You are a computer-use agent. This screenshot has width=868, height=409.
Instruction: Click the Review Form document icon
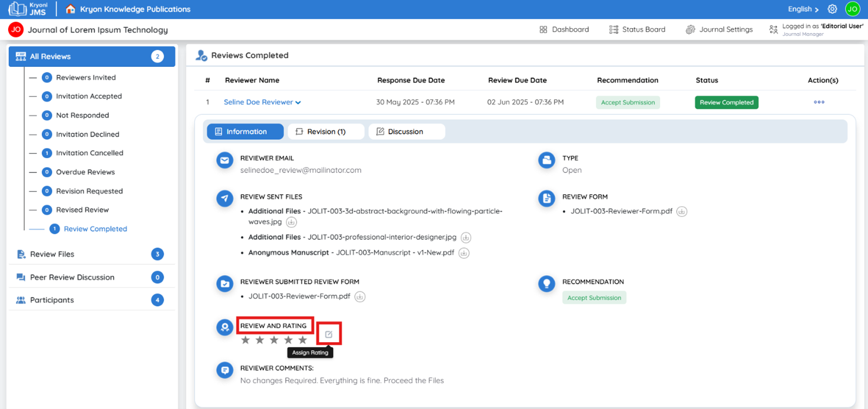point(546,199)
